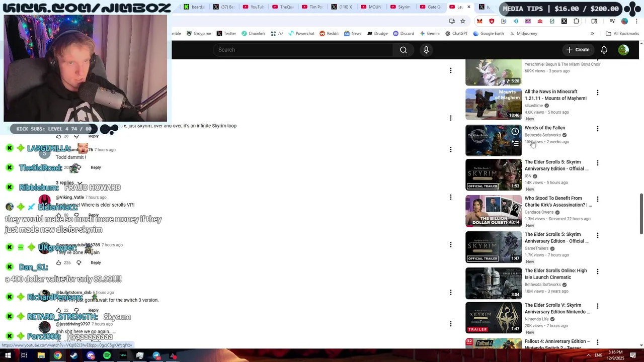The width and height of the screenshot is (644, 362).
Task: Open the Chrome extensions puzzle icon
Action: pos(576,21)
